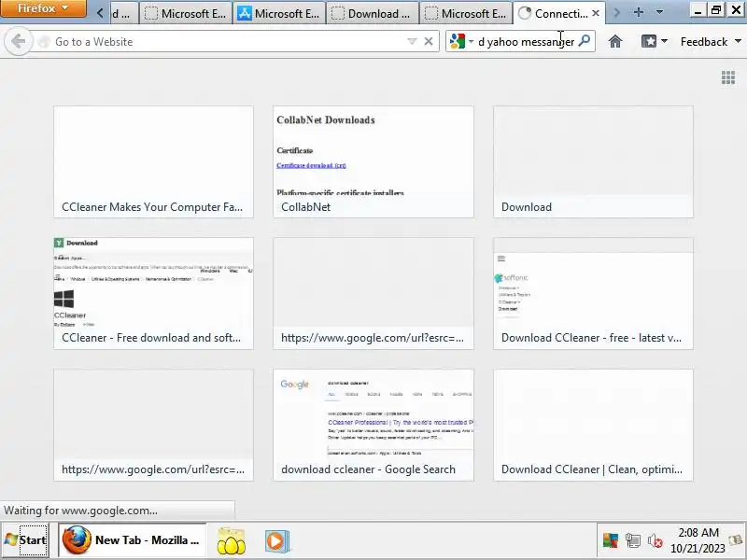Viewport: 747px width, 560px height.
Task: Click the muted volume tray icon
Action: pos(655,540)
